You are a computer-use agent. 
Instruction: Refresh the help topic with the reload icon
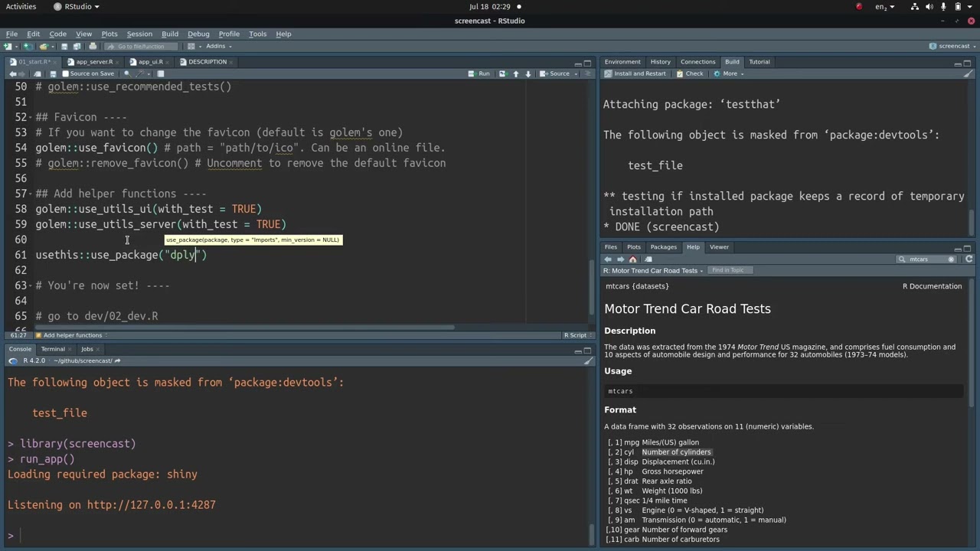point(969,259)
